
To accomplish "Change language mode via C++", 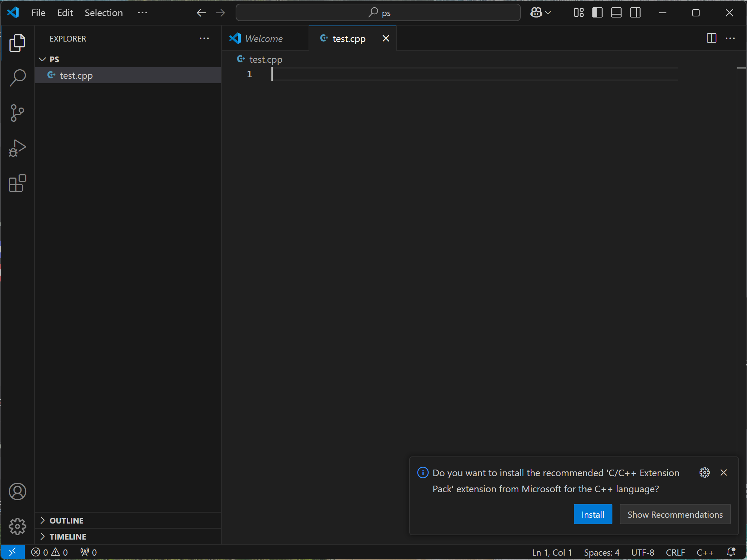I will pos(705,552).
